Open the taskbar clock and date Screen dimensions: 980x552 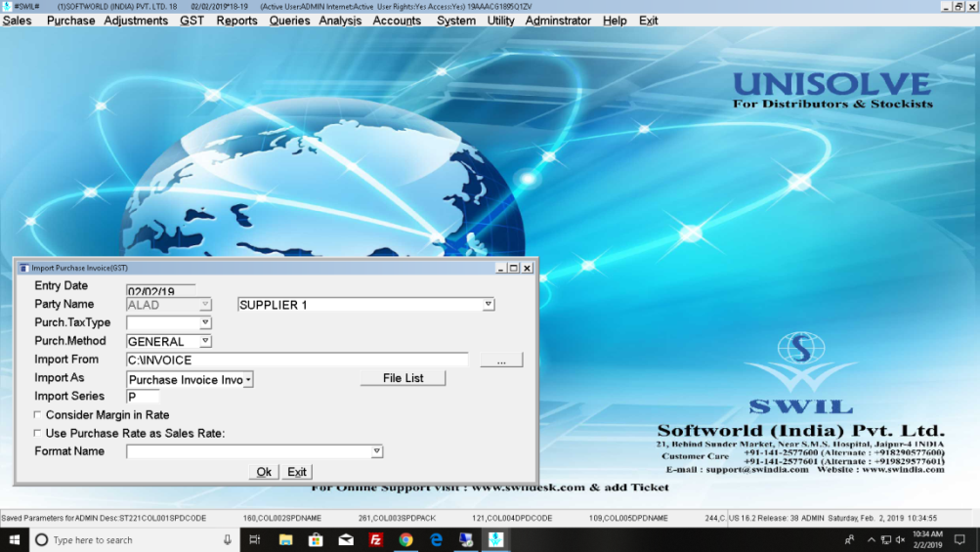pyautogui.click(x=927, y=540)
